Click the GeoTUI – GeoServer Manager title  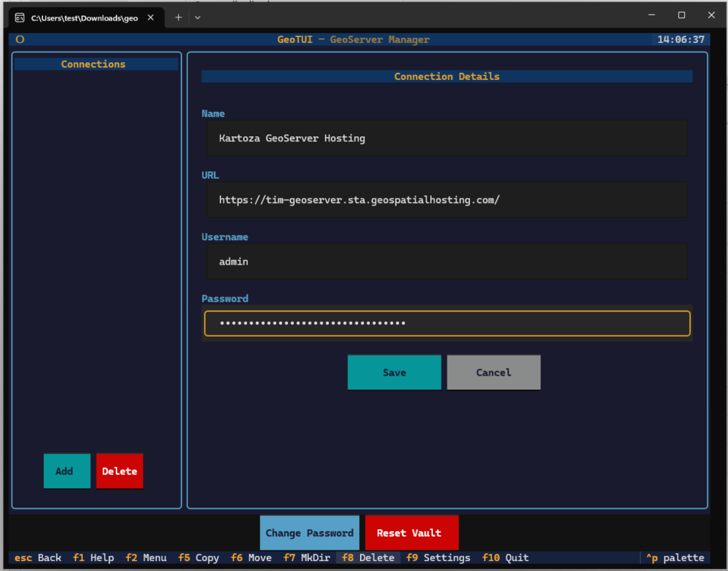pos(353,40)
